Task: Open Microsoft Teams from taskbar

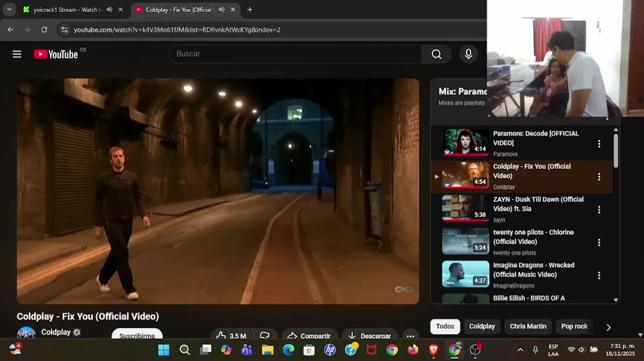Action: (x=247, y=350)
